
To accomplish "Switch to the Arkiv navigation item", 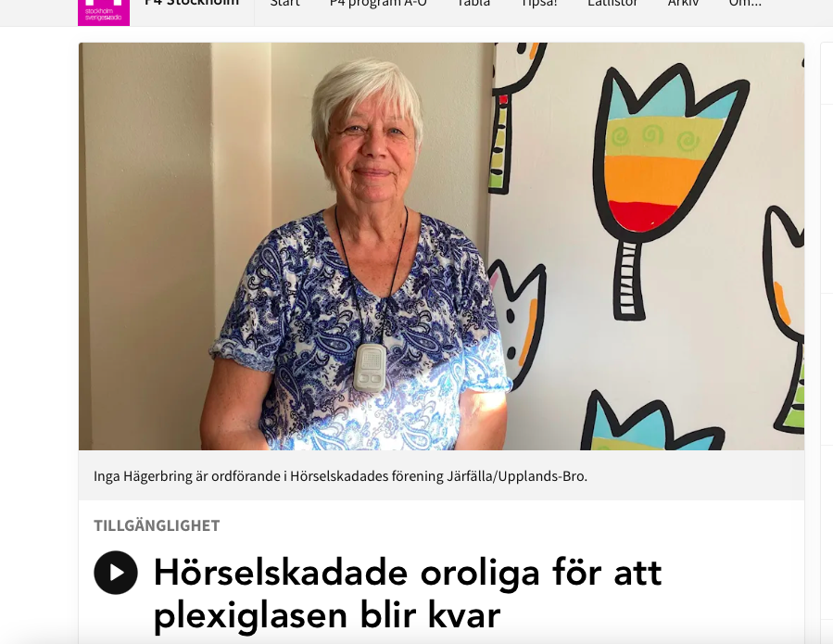I will coord(683,3).
